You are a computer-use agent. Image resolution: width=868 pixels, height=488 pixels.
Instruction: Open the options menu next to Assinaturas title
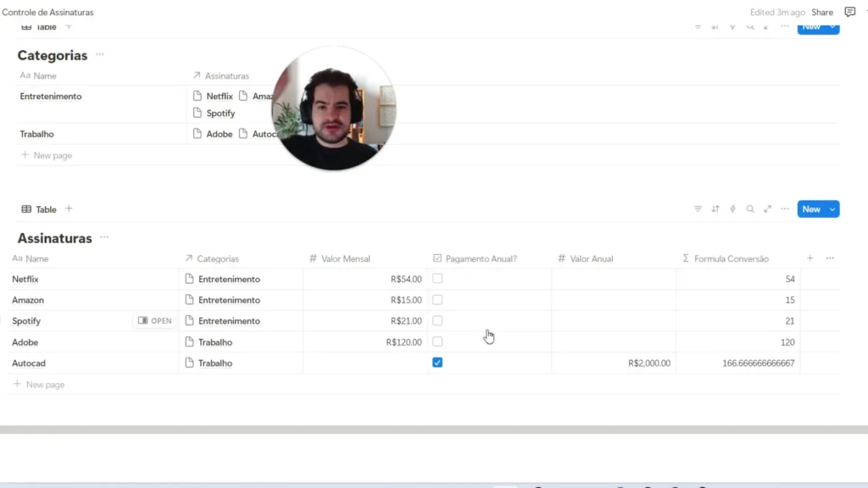click(x=104, y=237)
